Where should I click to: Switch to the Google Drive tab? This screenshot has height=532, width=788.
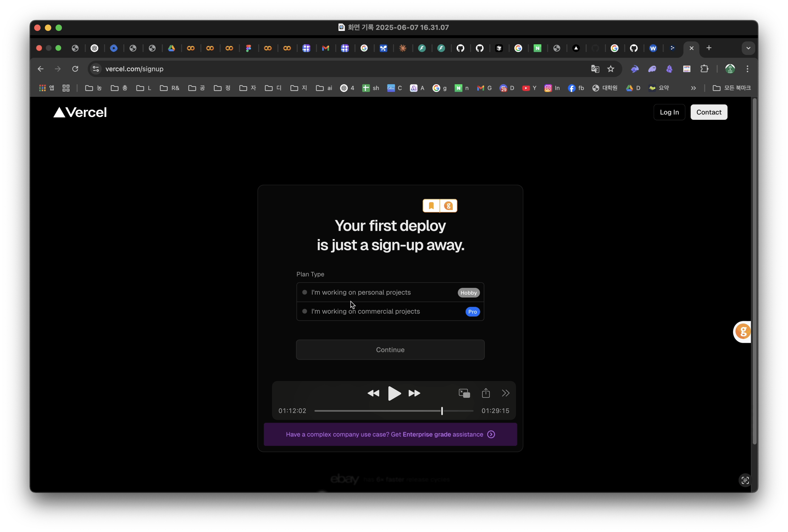172,48
